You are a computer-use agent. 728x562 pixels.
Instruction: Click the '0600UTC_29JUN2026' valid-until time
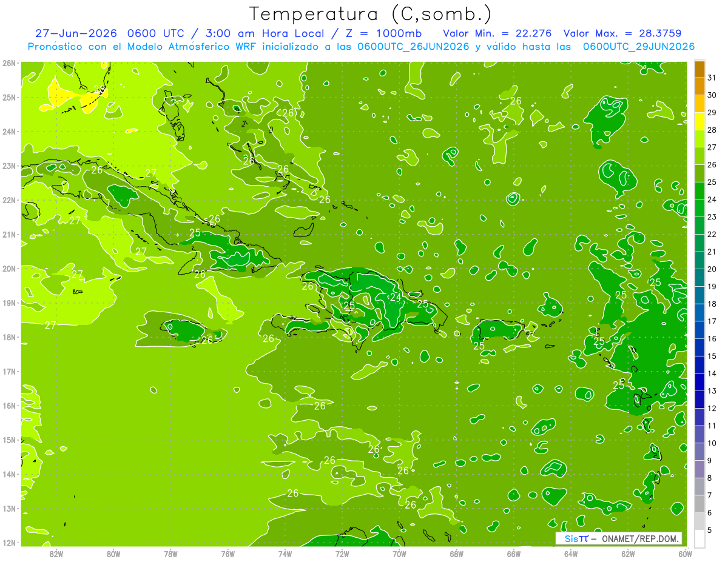point(639,46)
